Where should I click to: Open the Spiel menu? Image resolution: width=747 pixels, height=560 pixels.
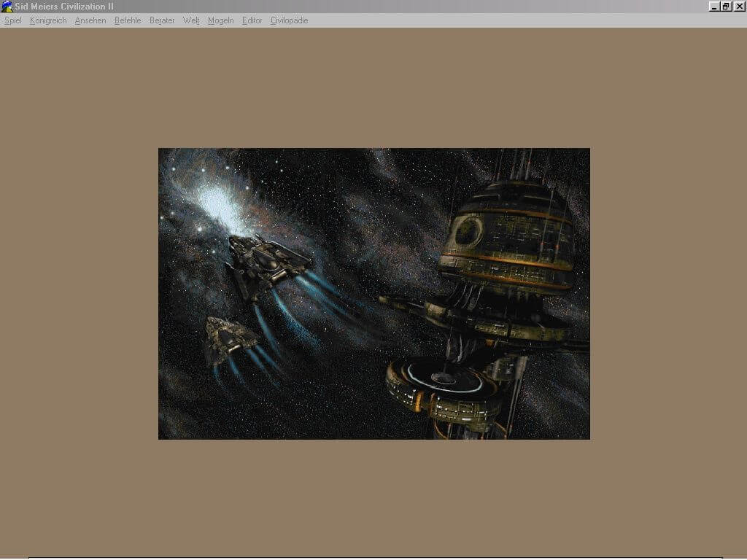13,20
